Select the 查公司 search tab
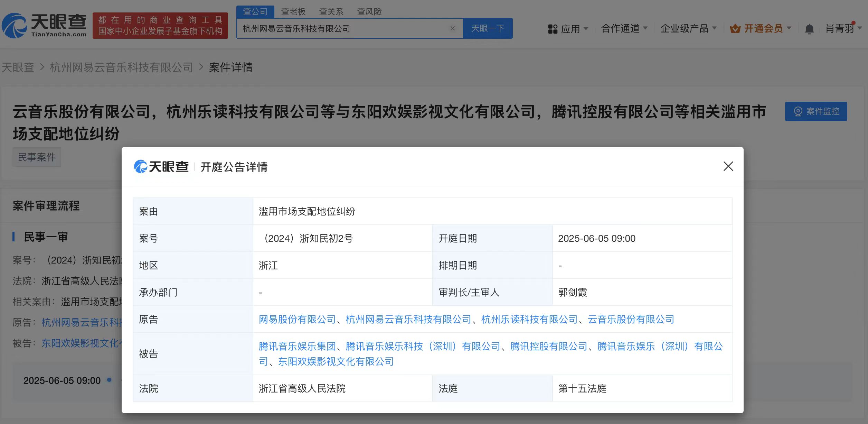Image resolution: width=868 pixels, height=424 pixels. tap(255, 12)
